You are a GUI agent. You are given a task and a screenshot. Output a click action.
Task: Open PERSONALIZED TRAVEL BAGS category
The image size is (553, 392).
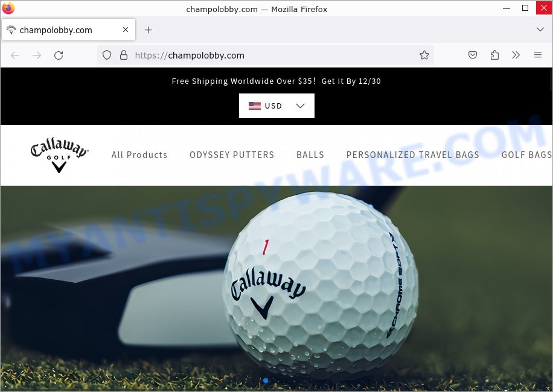point(412,155)
